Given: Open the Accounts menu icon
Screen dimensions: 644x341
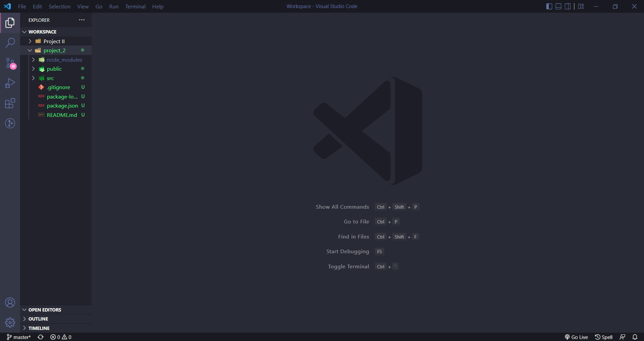Looking at the screenshot, I should point(10,302).
